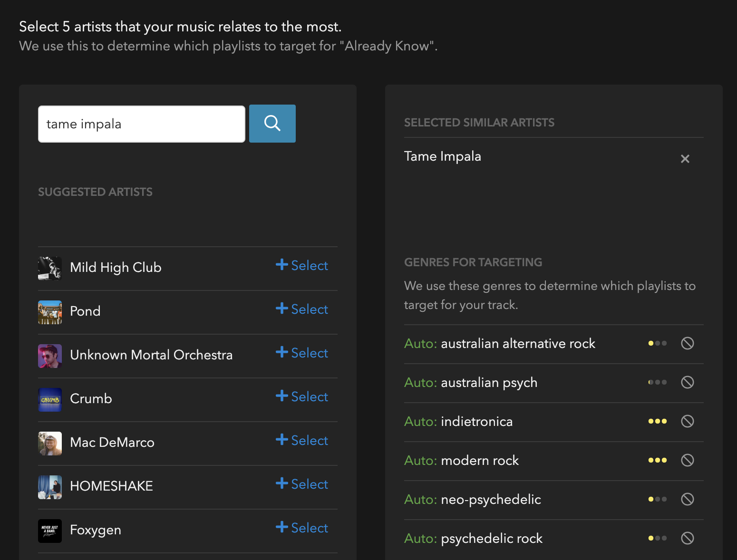Click the HOMESHAKE artist name
The height and width of the screenshot is (560, 737).
(111, 486)
